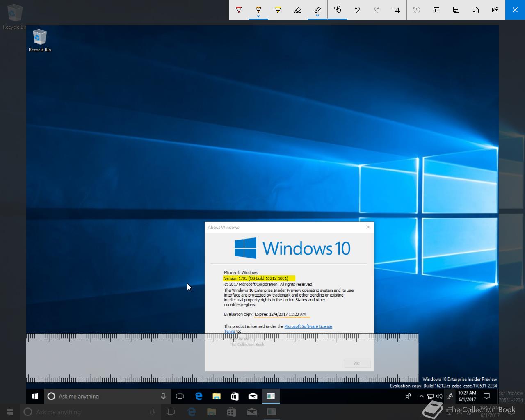The width and height of the screenshot is (525, 420).
Task: Clear all ink with the trash icon
Action: click(436, 10)
